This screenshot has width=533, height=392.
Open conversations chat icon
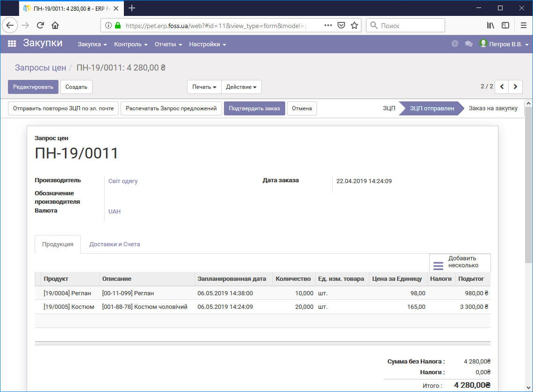[x=469, y=44]
